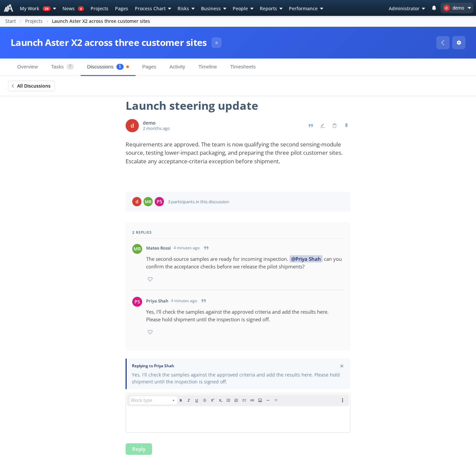Open the notifications bell
Screen dimensions: 476x476
click(434, 8)
